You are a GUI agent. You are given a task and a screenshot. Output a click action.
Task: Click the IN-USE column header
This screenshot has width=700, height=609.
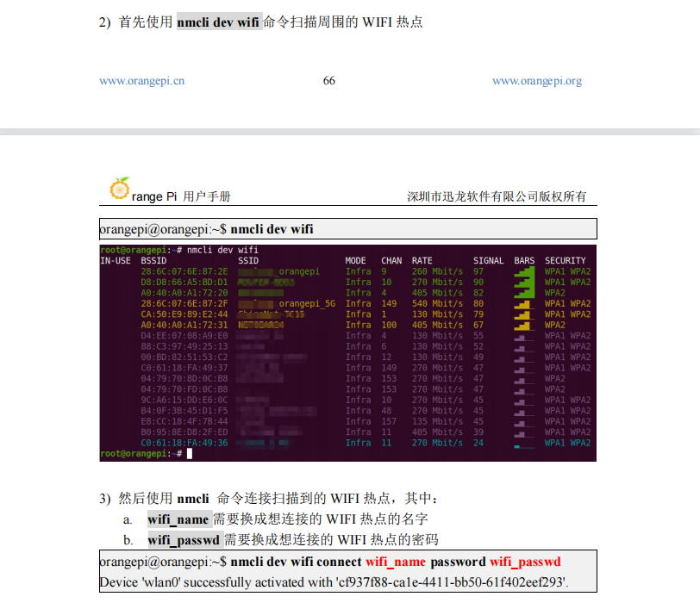(x=116, y=260)
